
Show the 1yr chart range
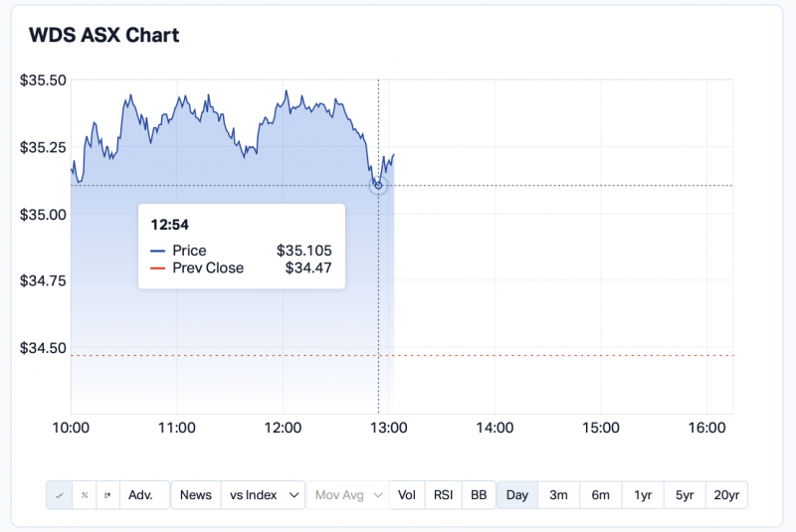tap(643, 495)
